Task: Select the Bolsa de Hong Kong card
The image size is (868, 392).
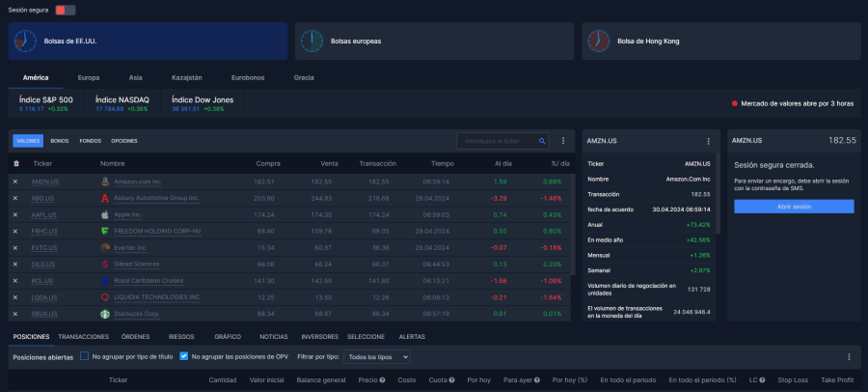Action: [x=721, y=41]
